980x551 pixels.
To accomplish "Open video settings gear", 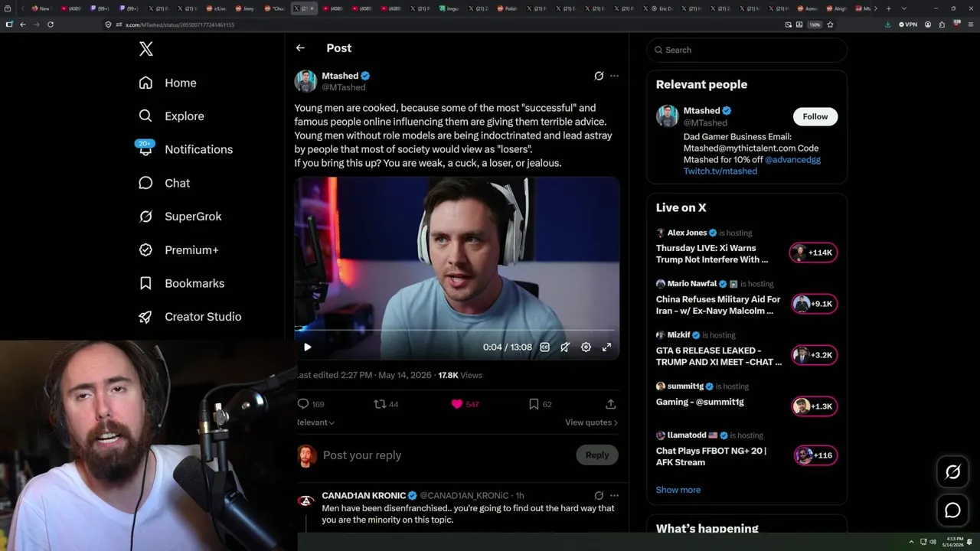I will [586, 347].
